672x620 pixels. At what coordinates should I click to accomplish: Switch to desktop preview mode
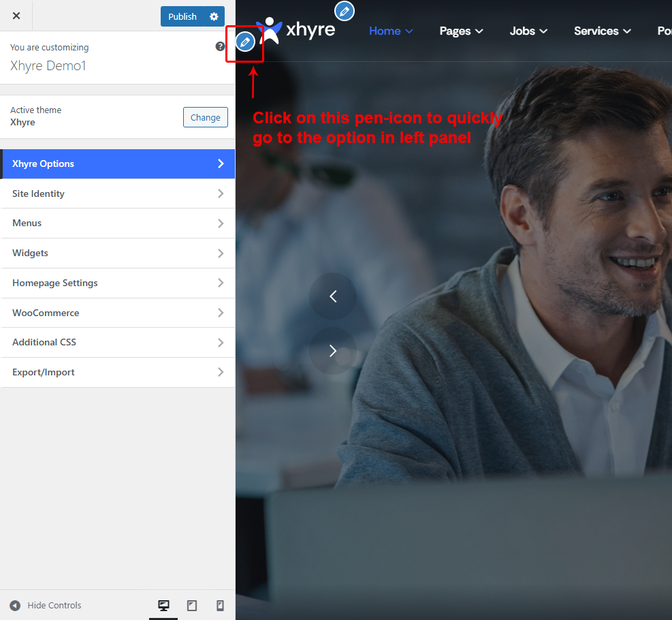point(163,605)
